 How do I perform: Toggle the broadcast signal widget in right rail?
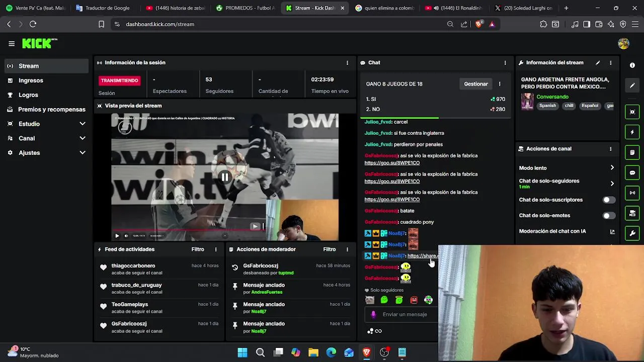632,193
